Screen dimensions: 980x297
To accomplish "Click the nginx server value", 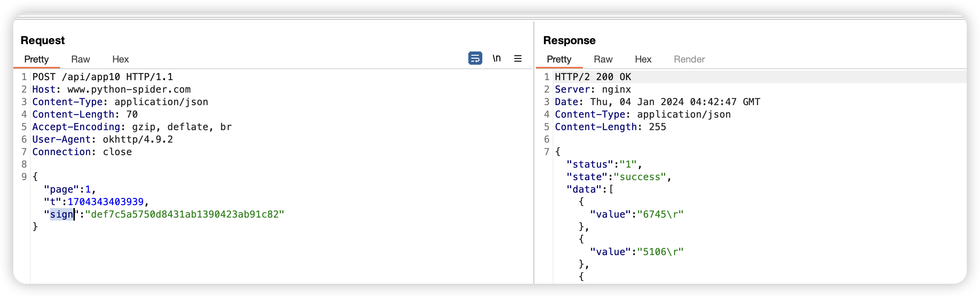I will point(616,89).
